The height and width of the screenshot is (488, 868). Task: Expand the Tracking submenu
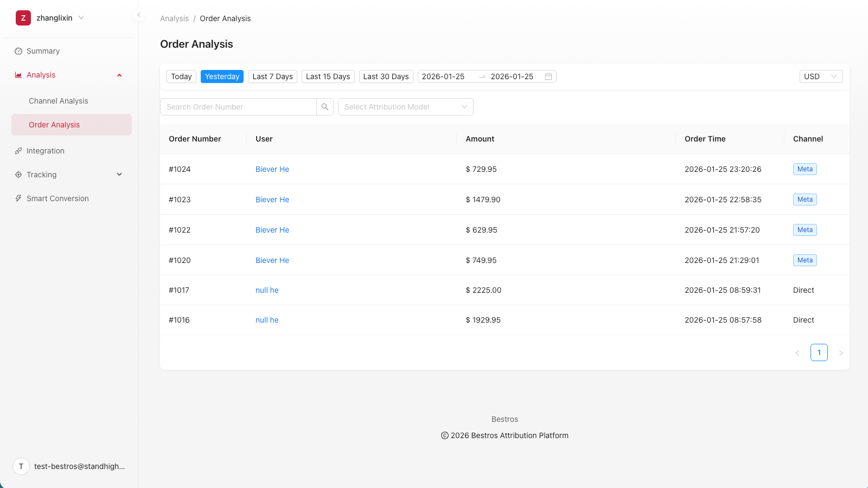pos(119,175)
